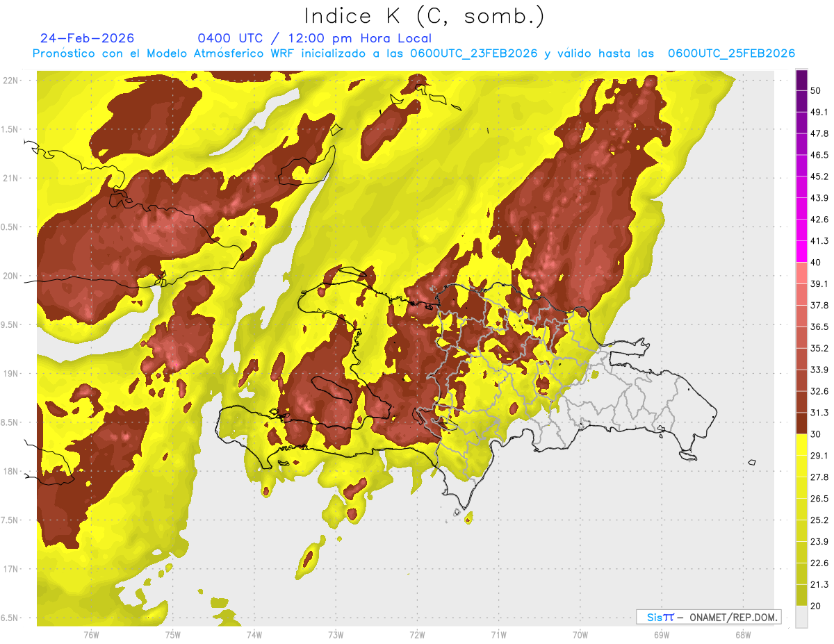Image resolution: width=834 pixels, height=644 pixels.
Task: Click the '75W' longitude label
Action: [x=172, y=635]
